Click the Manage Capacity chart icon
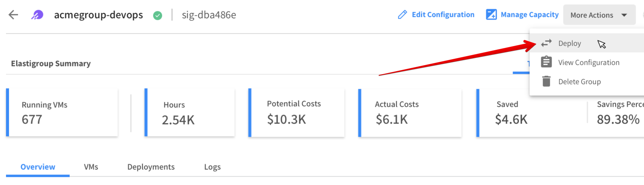 coord(491,15)
